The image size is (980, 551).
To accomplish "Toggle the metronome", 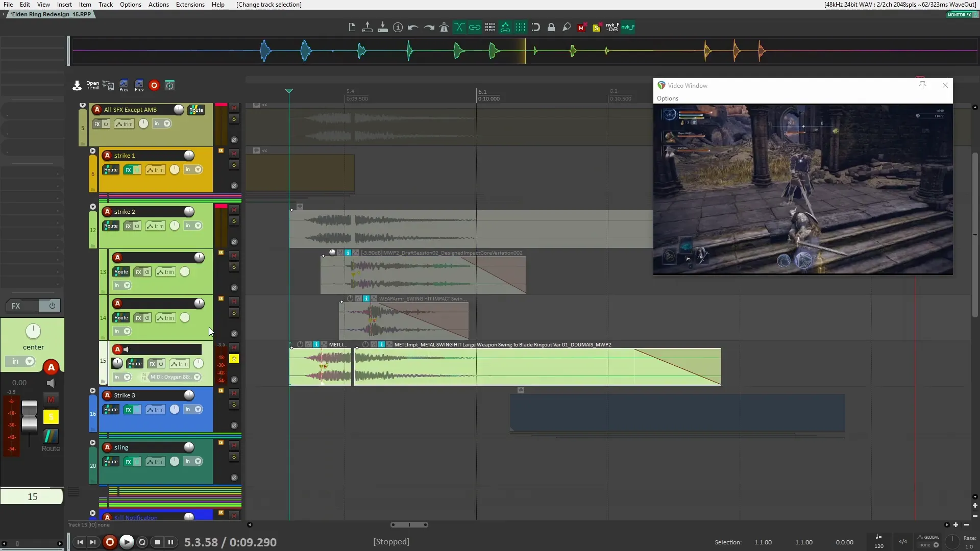I will (x=445, y=27).
